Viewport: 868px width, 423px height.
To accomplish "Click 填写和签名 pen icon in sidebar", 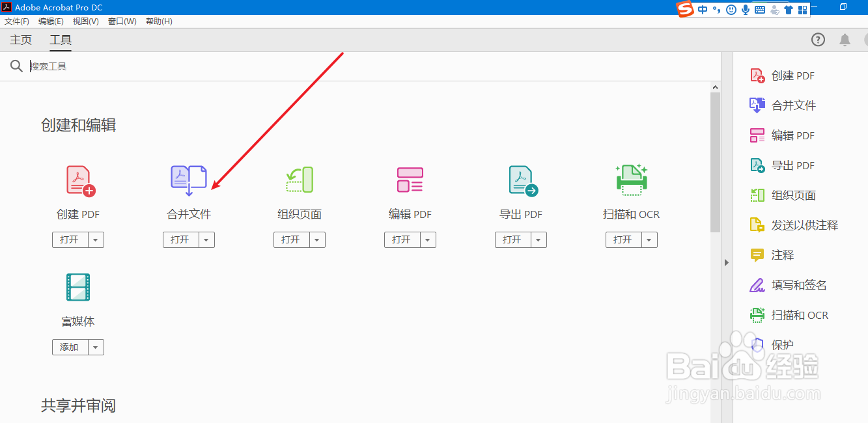I will (x=757, y=285).
